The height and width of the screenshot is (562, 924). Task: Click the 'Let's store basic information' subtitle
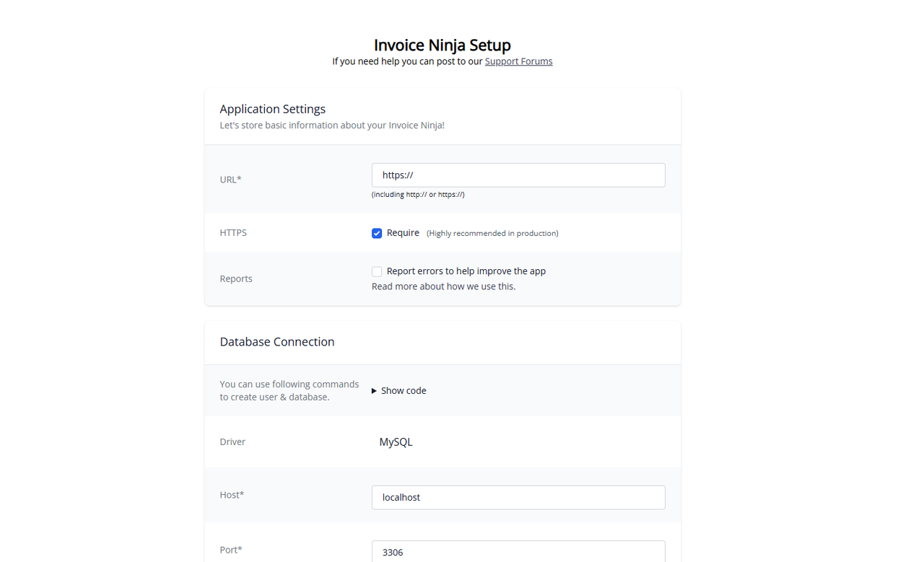point(332,126)
